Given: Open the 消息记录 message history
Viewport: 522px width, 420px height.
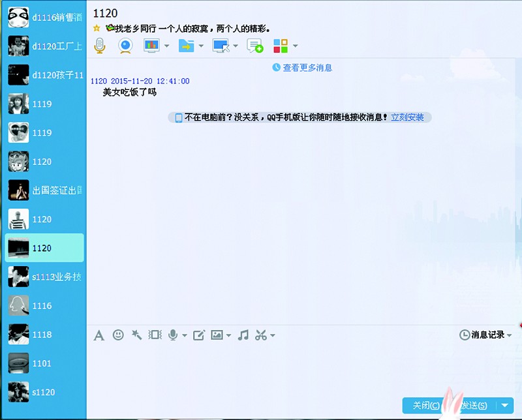Looking at the screenshot, I should tap(485, 335).
